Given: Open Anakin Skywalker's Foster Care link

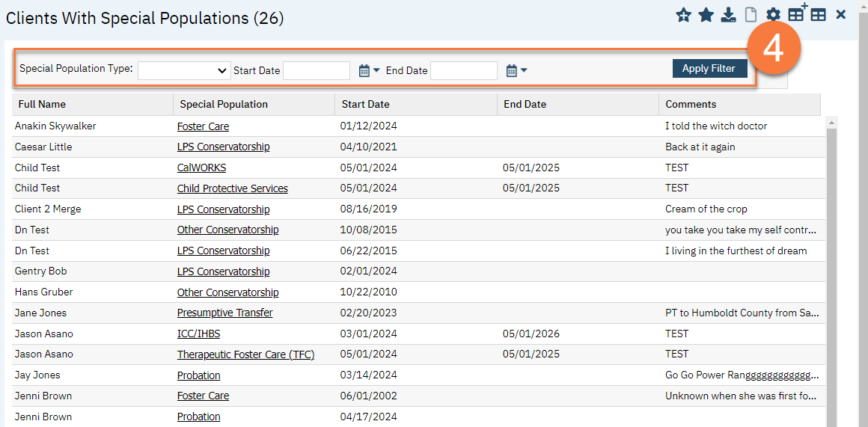Looking at the screenshot, I should pyautogui.click(x=203, y=126).
